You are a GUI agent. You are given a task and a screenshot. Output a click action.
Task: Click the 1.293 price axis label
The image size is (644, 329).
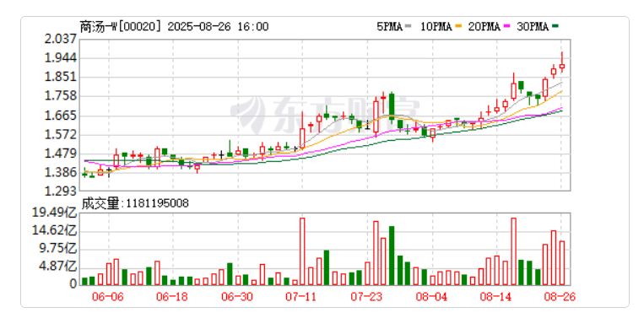pyautogui.click(x=61, y=191)
